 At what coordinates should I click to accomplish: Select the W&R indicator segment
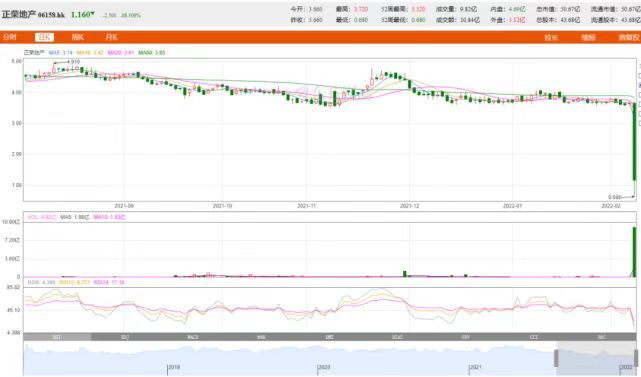pyautogui.click(x=261, y=337)
